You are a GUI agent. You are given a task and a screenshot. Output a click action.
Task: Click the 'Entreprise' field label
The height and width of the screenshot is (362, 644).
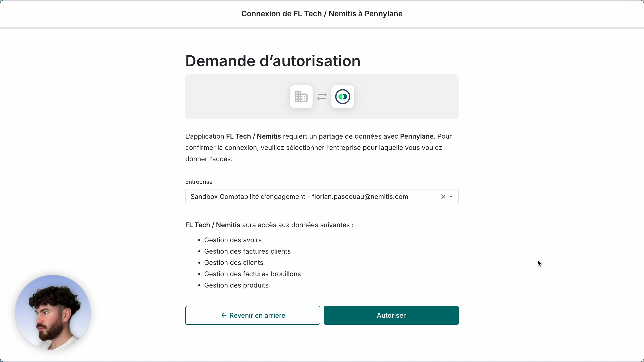coord(199,182)
